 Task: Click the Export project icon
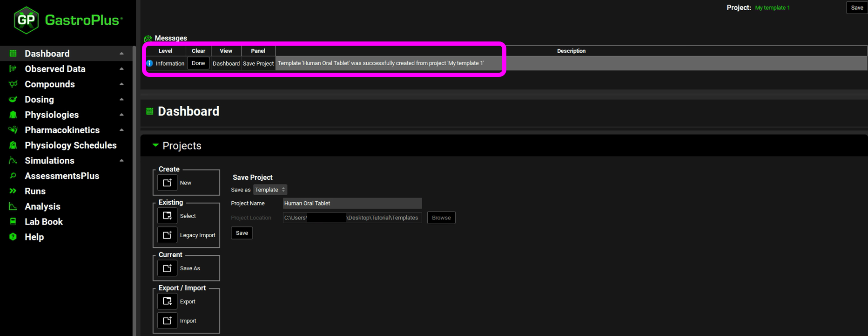click(167, 302)
